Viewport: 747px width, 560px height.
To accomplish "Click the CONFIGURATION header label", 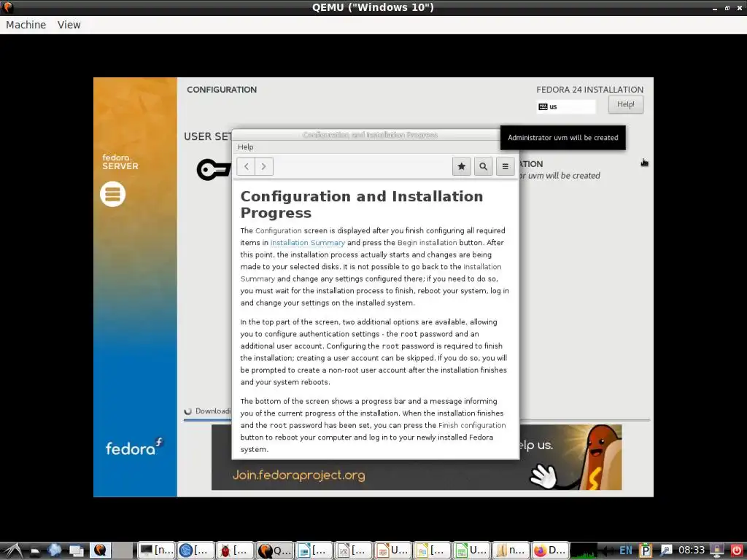I will 222,90.
